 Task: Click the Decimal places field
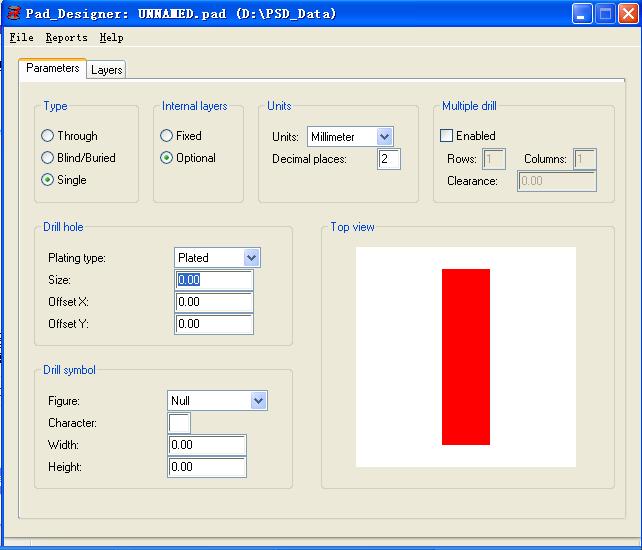pos(389,158)
